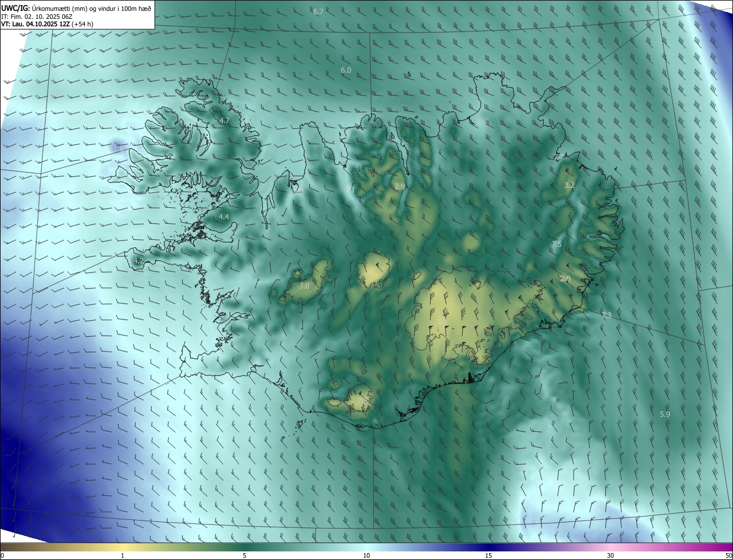Click the 6.7 value label on map

[x=318, y=11]
